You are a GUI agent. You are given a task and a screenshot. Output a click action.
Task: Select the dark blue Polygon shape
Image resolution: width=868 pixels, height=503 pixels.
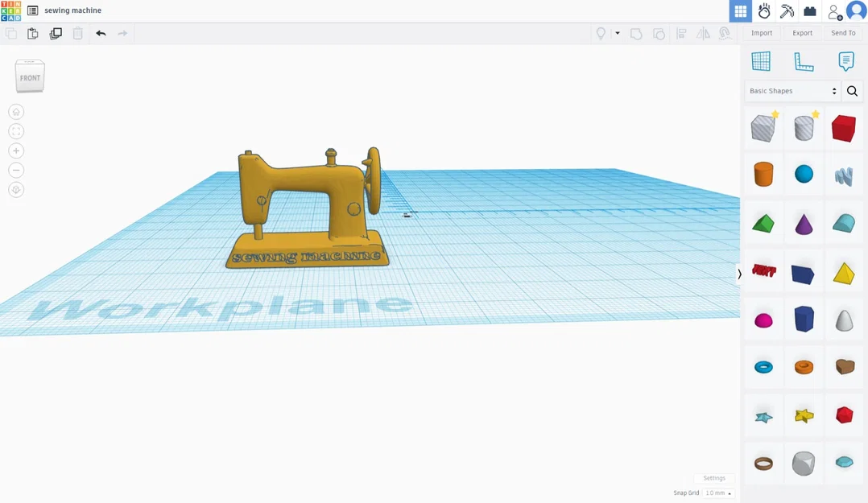804,319
